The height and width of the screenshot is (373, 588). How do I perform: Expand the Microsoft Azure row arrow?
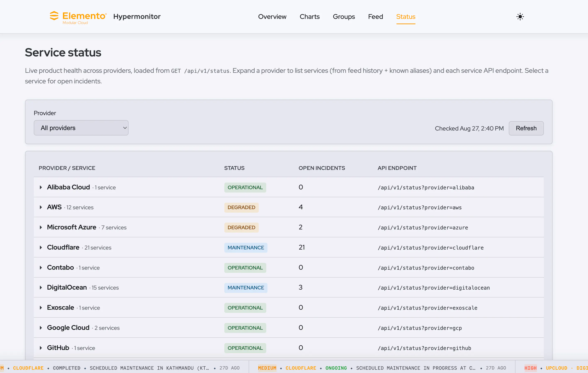pyautogui.click(x=41, y=227)
